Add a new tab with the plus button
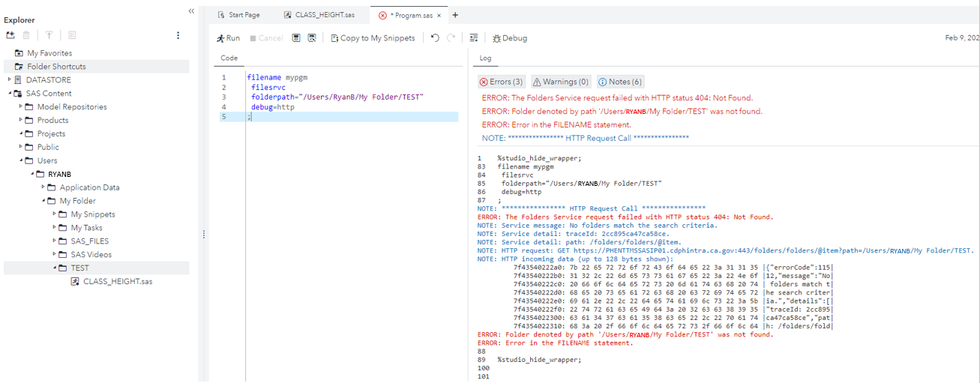Image resolution: width=980 pixels, height=383 pixels. [455, 15]
